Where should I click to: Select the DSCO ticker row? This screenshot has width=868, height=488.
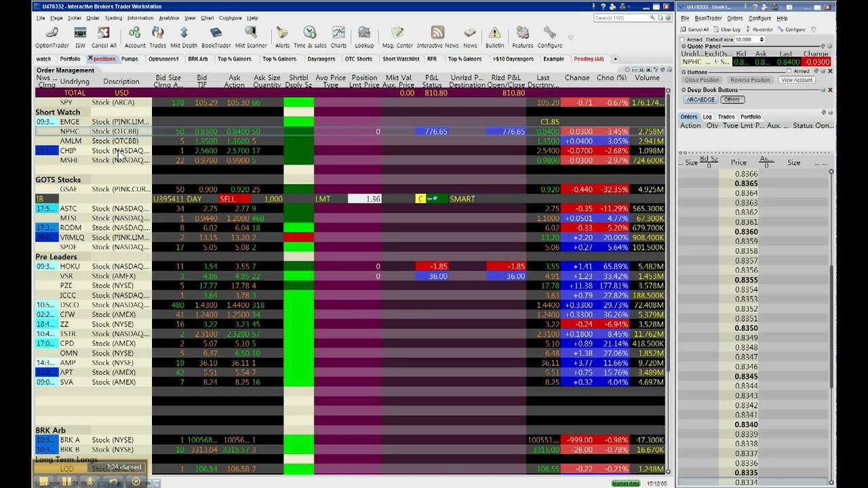click(x=349, y=305)
